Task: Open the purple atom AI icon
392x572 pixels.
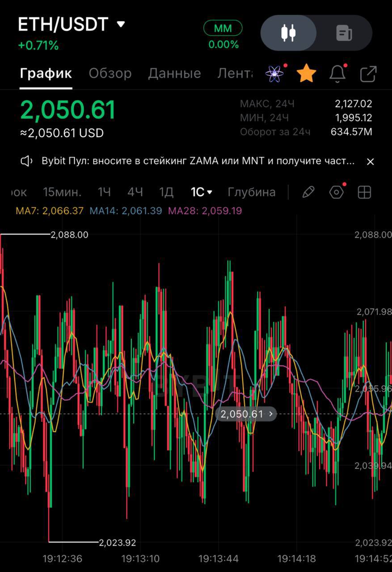Action: point(274,74)
